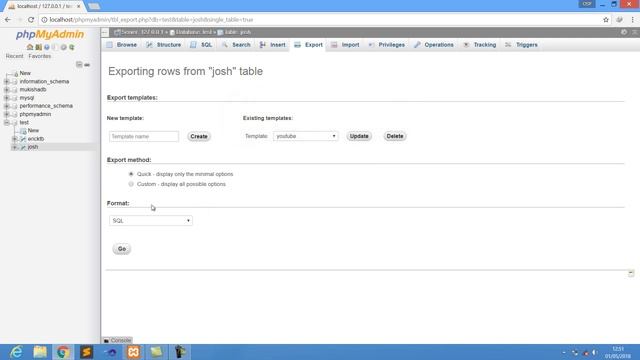Click the phpMyAdmin home icon
The image size is (640, 360).
point(30,47)
